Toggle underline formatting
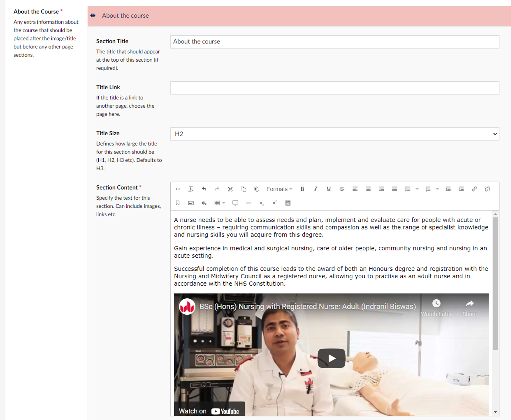The image size is (511, 420). pyautogui.click(x=328, y=189)
